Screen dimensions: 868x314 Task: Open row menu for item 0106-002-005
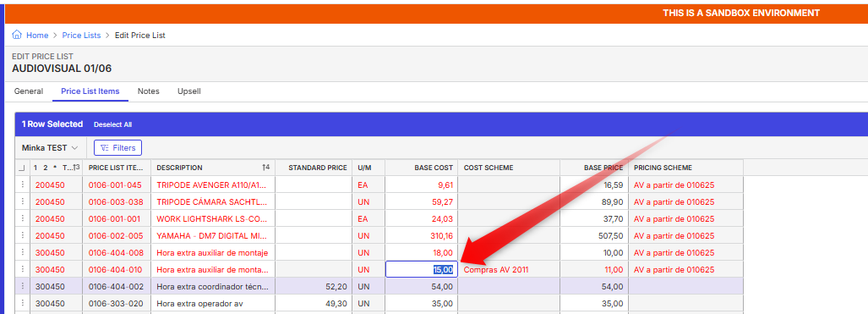(x=22, y=235)
